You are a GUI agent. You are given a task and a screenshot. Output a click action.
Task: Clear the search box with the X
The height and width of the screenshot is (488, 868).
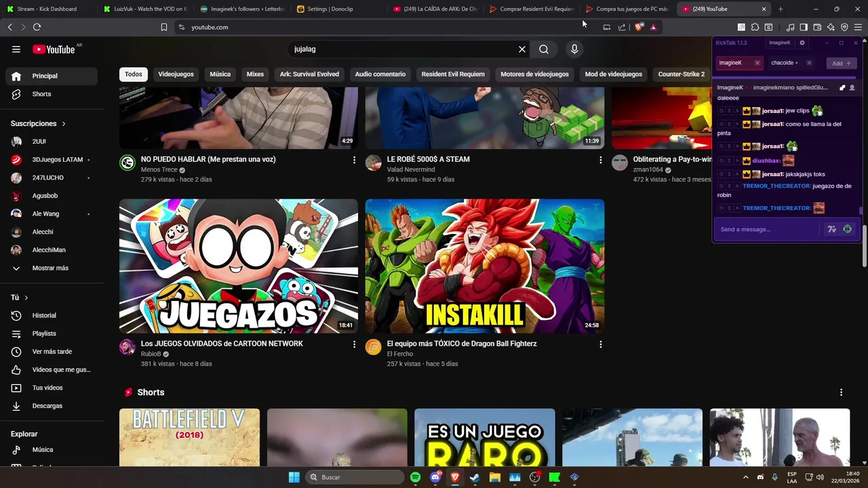(x=522, y=49)
